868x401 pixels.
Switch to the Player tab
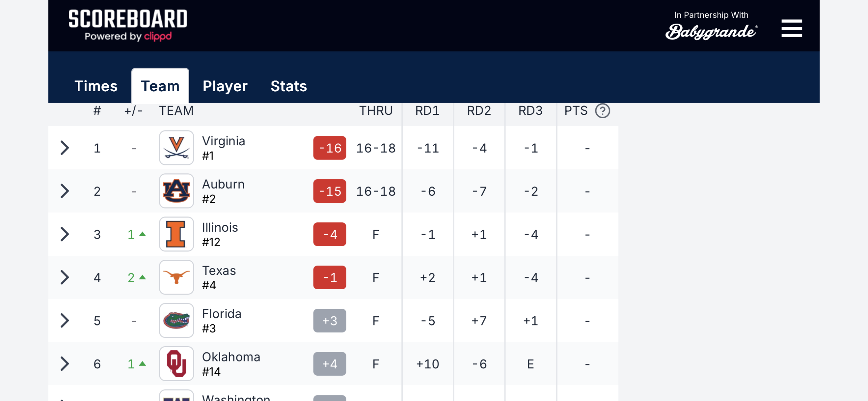pyautogui.click(x=225, y=86)
